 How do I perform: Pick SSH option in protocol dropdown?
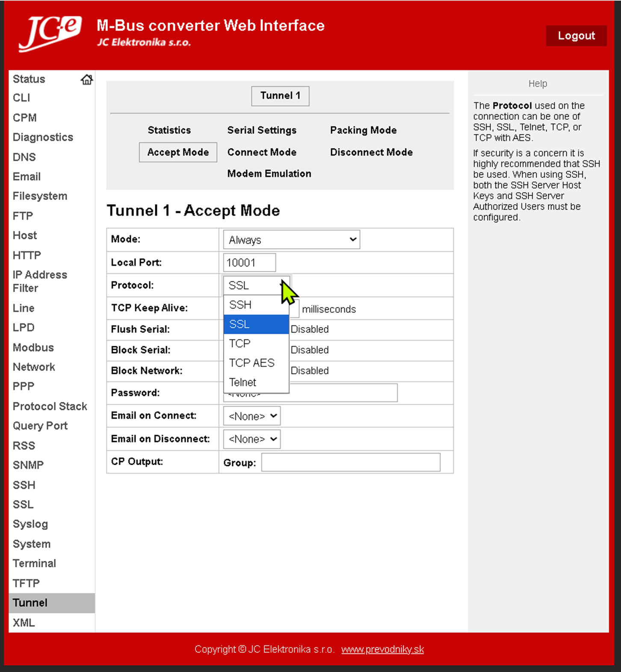point(240,305)
